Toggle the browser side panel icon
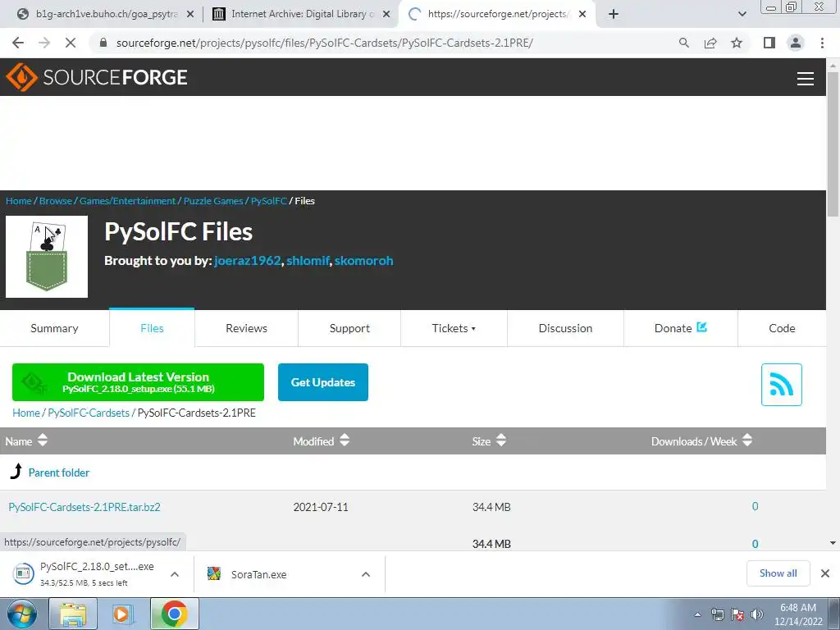 coord(769,43)
